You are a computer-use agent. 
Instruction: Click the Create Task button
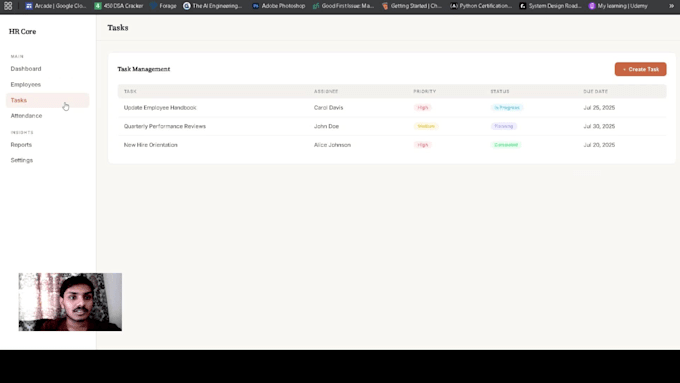click(640, 69)
